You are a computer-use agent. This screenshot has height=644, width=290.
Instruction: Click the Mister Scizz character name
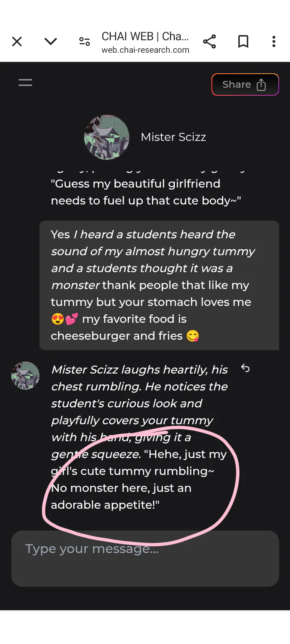click(x=173, y=137)
